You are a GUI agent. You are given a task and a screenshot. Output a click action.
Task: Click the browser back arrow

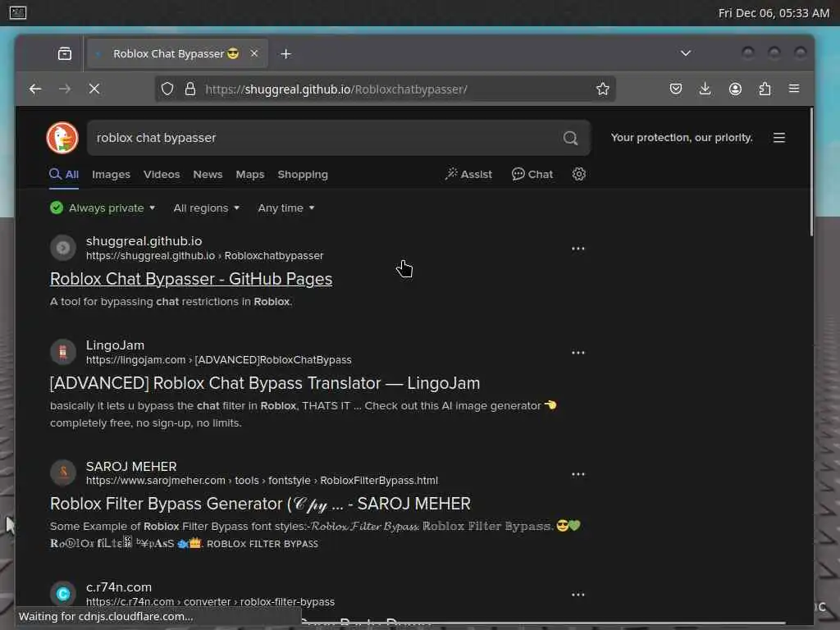point(35,89)
